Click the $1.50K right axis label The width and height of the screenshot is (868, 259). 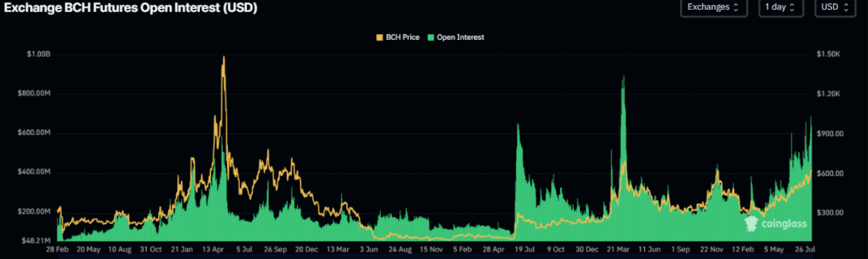[828, 55]
